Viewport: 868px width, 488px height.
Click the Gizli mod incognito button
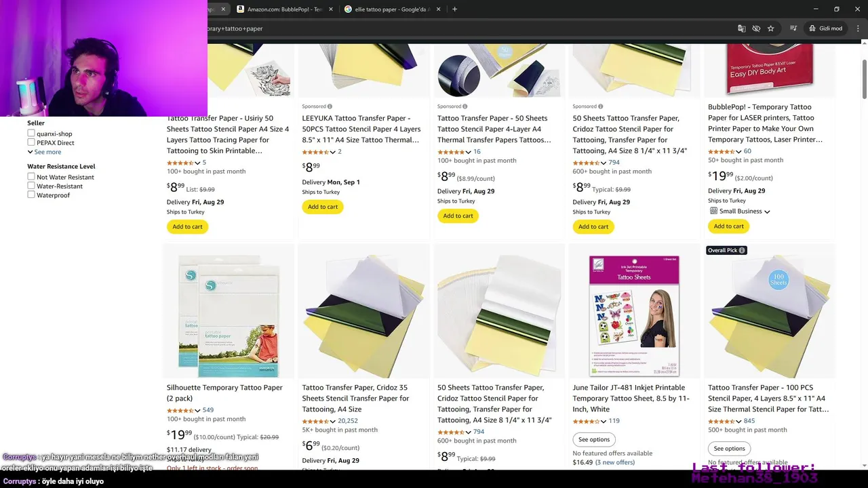coord(825,28)
